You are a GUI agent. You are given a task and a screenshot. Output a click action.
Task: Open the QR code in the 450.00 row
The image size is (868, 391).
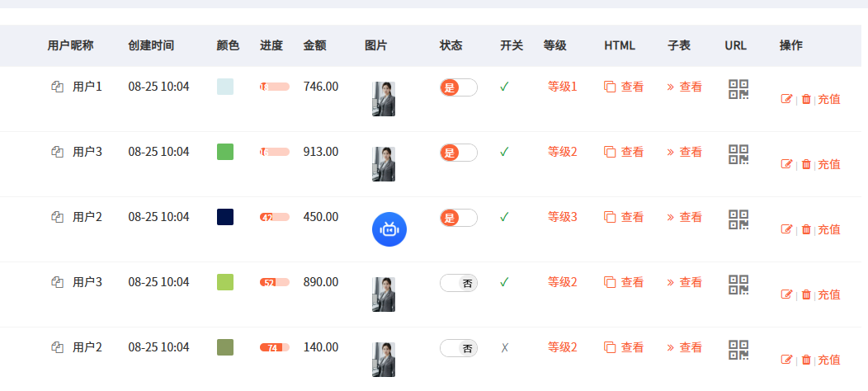[738, 219]
